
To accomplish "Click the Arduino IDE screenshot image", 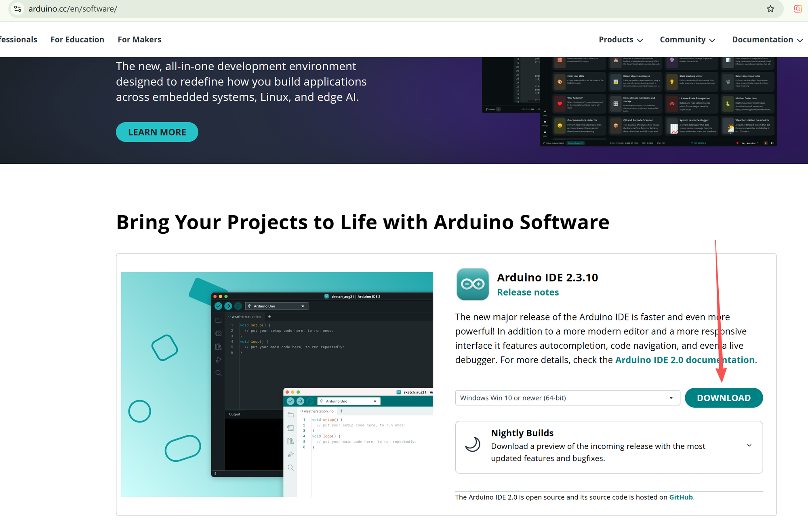I will tap(277, 384).
